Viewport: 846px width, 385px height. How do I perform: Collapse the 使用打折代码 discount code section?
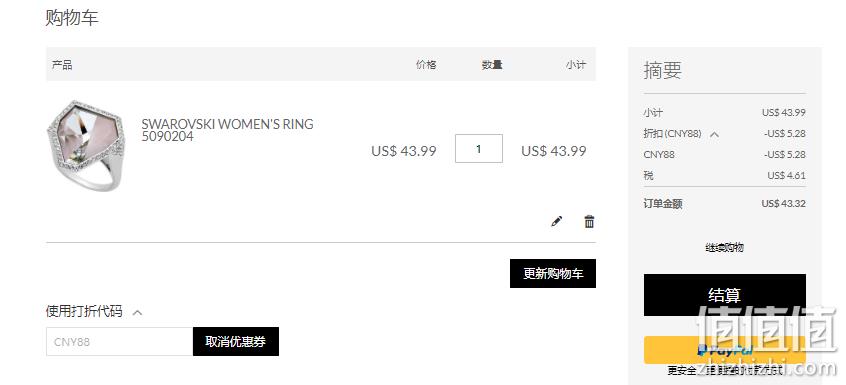click(138, 312)
